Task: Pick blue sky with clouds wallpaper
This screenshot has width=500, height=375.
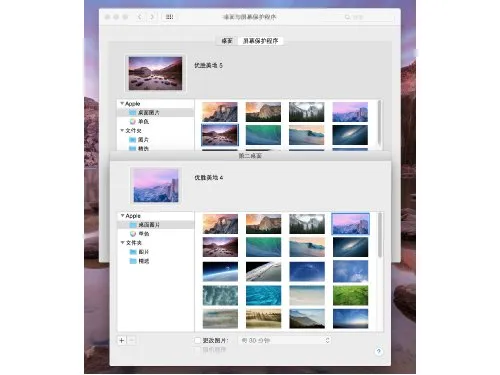Action: [x=350, y=271]
